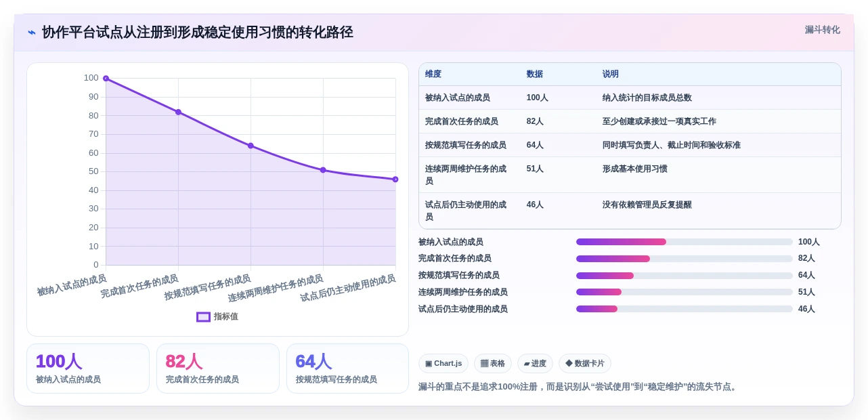The image size is (868, 420).
Task: Click the page title 协作平台试点 heading
Action: pos(198,33)
